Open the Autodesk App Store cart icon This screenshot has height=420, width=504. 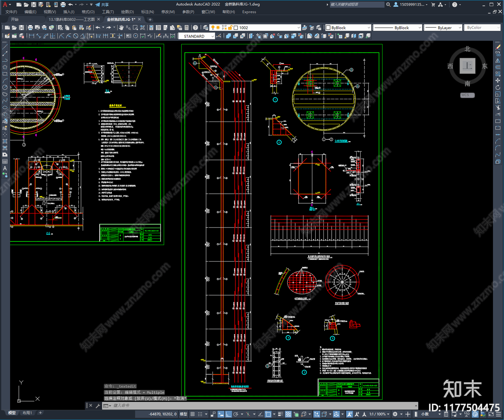pos(433,4)
